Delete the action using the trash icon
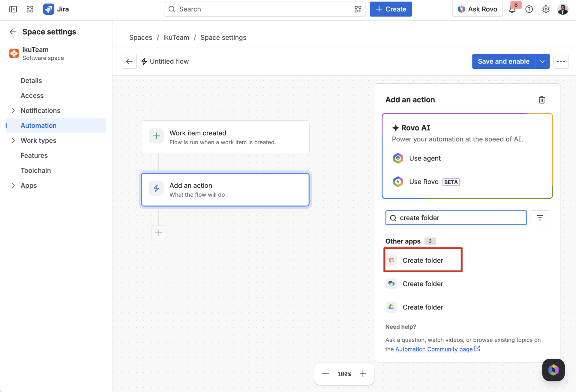Image resolution: width=576 pixels, height=392 pixels. [x=541, y=100]
